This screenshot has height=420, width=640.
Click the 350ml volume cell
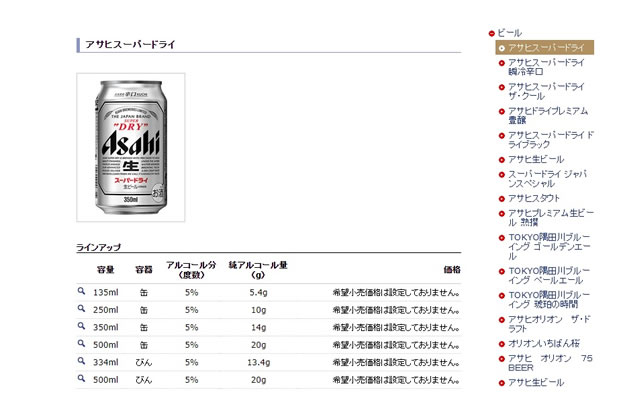pos(106,327)
